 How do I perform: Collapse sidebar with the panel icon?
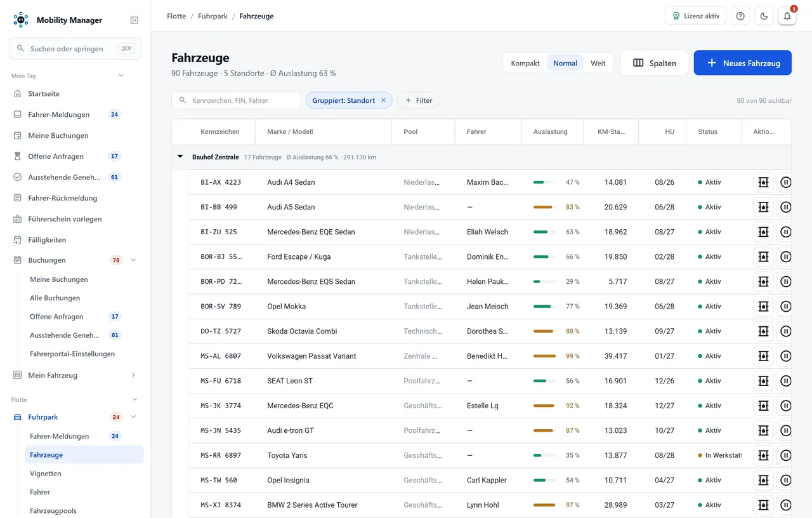pyautogui.click(x=134, y=20)
